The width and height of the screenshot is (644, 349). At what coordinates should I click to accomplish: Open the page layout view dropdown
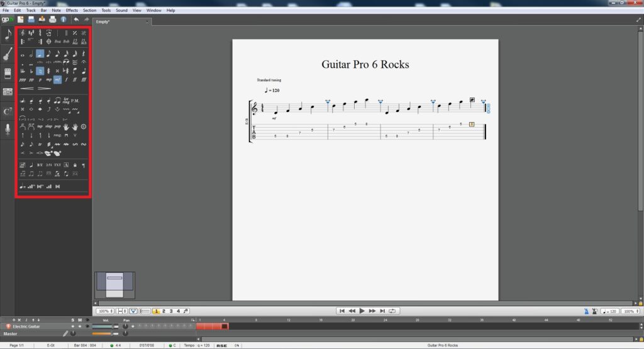tap(121, 311)
